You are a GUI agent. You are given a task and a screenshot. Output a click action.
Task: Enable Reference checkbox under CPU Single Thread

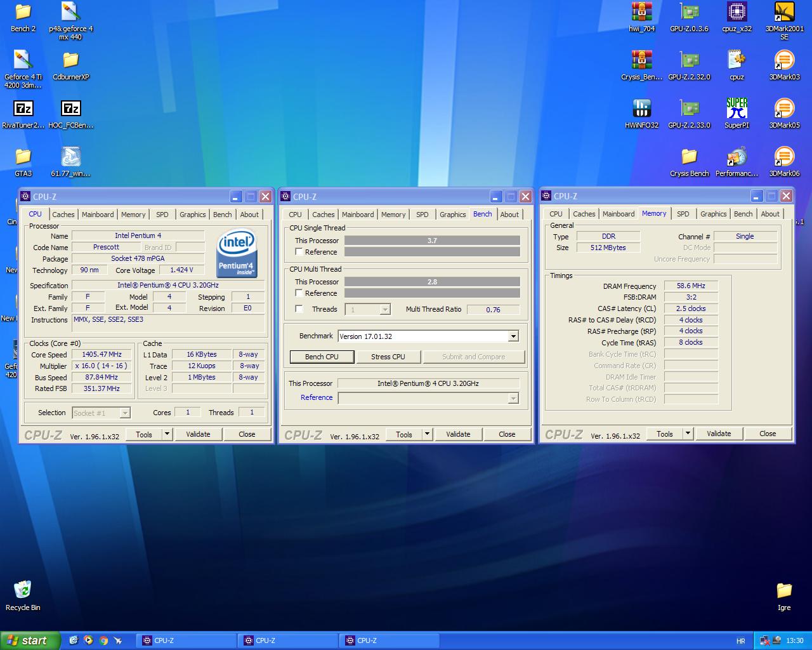coord(299,252)
